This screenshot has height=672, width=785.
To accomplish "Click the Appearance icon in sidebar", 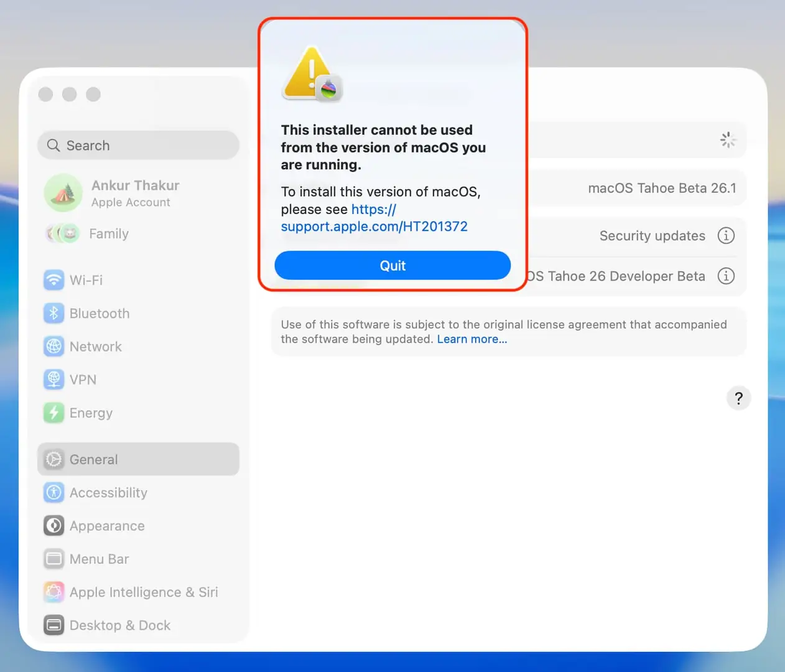I will (53, 526).
